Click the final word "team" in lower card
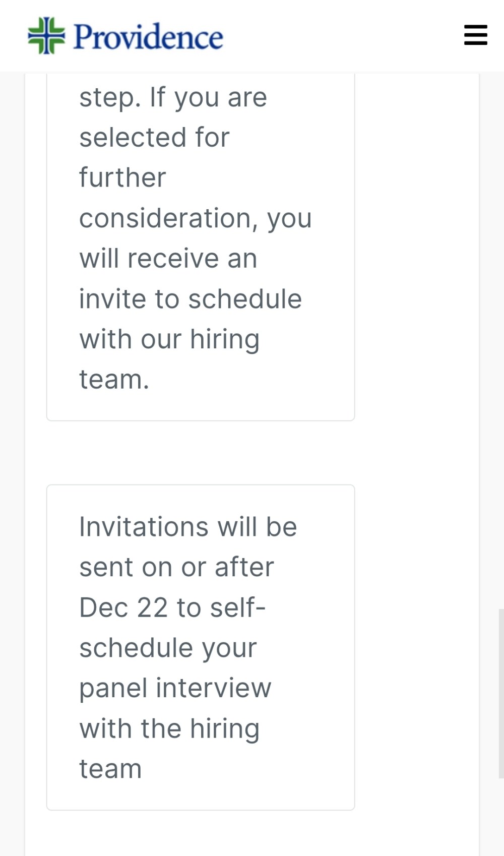This screenshot has width=504, height=856. point(110,769)
